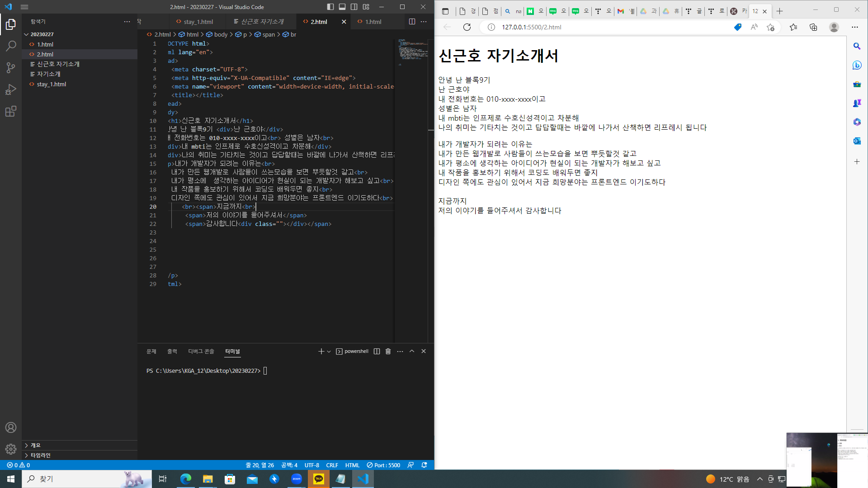The image size is (868, 488).
Task: Open 1.html in the explorer
Action: [x=45, y=44]
